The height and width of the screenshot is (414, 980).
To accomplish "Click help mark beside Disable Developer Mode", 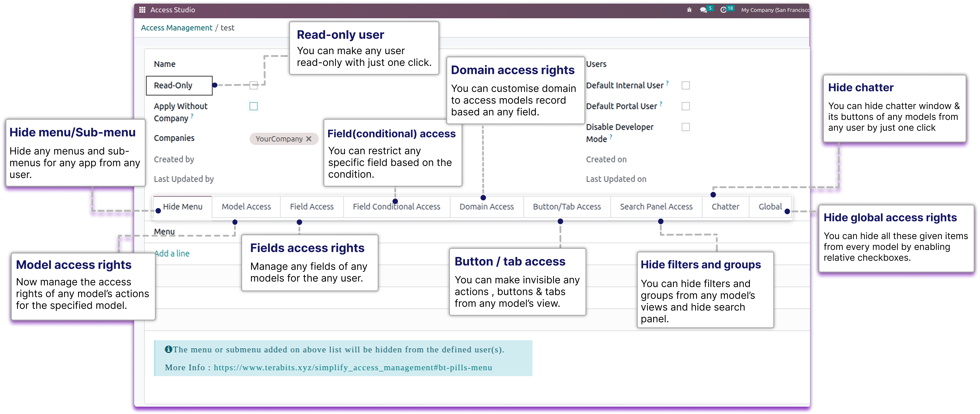I will (611, 136).
